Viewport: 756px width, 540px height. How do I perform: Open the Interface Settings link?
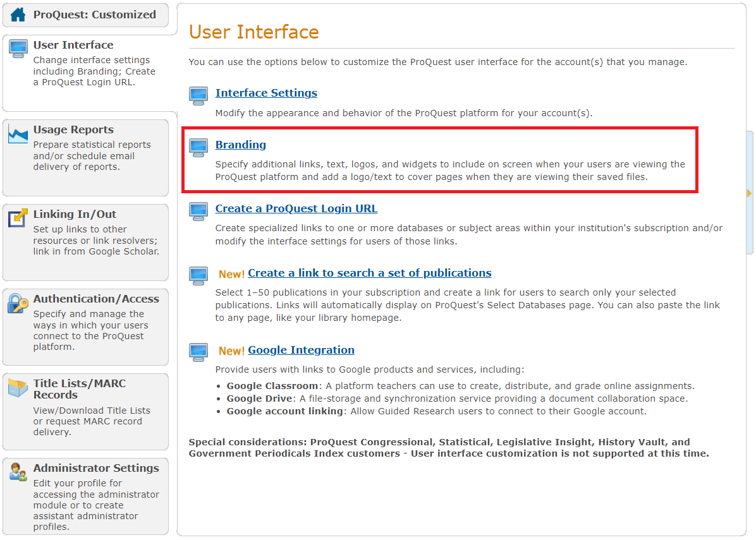point(266,93)
